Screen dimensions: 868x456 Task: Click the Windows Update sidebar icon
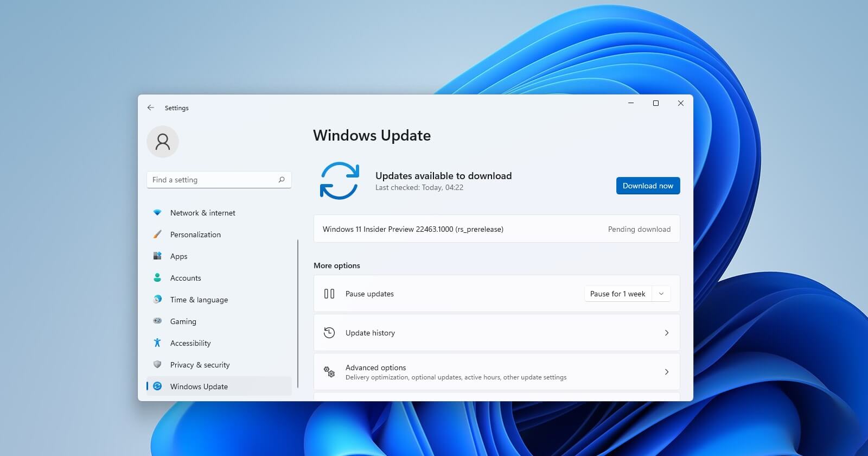(x=157, y=387)
